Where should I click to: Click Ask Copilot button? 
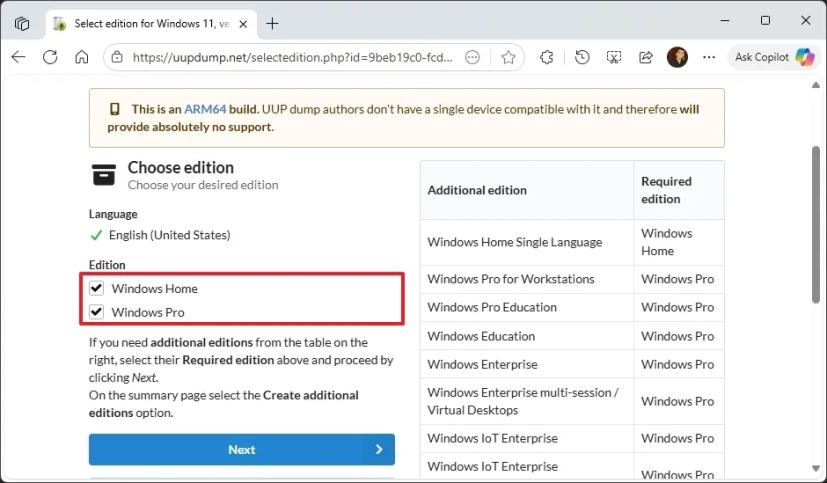click(775, 57)
